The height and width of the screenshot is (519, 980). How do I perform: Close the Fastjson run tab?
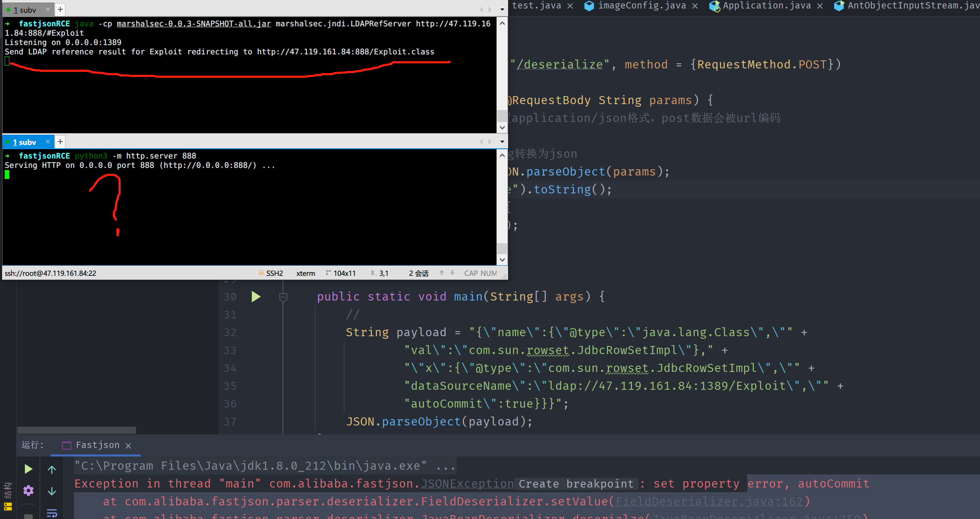(x=128, y=445)
